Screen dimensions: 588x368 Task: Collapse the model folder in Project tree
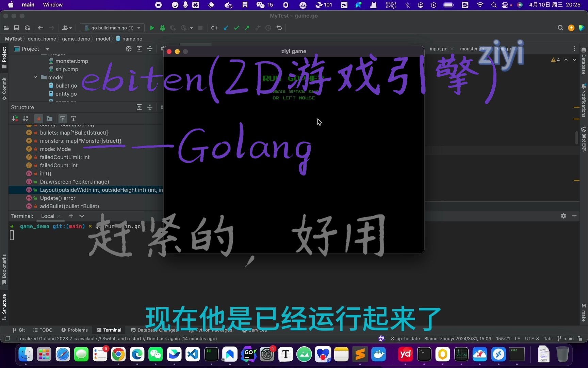tap(35, 77)
